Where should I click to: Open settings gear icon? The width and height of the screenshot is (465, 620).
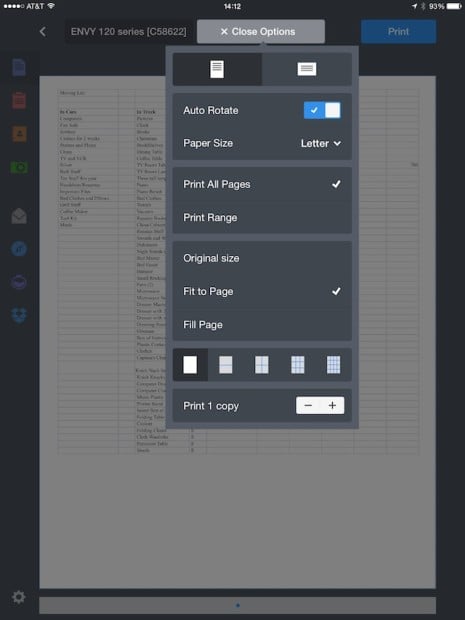tap(19, 597)
